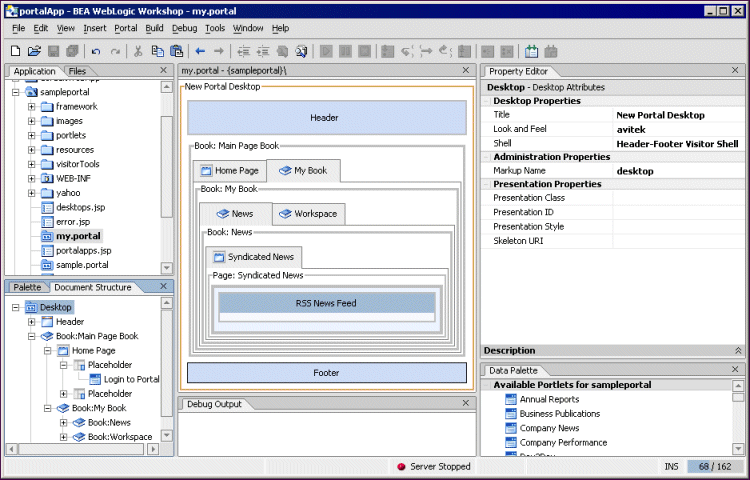Open the File menu
This screenshot has height=480, width=750.
[18, 28]
